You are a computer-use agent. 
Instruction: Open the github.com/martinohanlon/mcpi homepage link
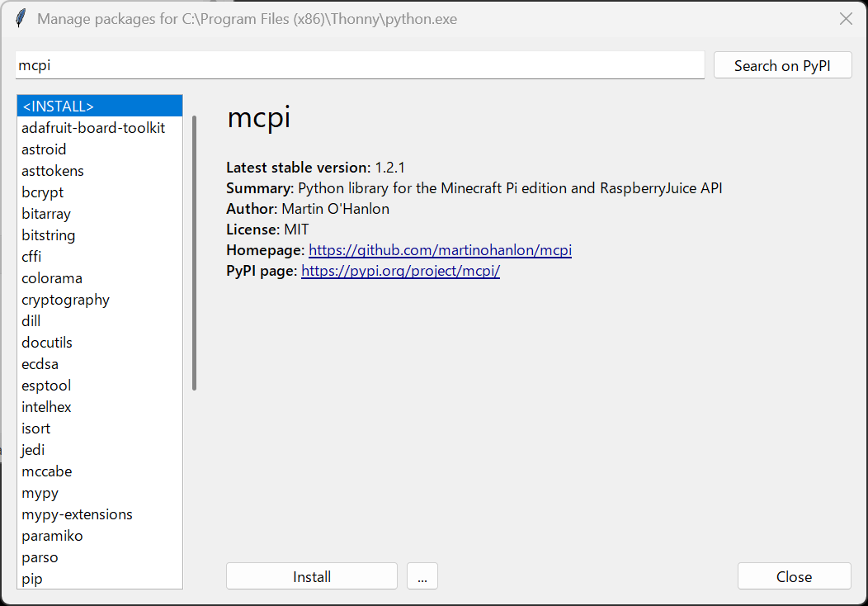point(440,250)
